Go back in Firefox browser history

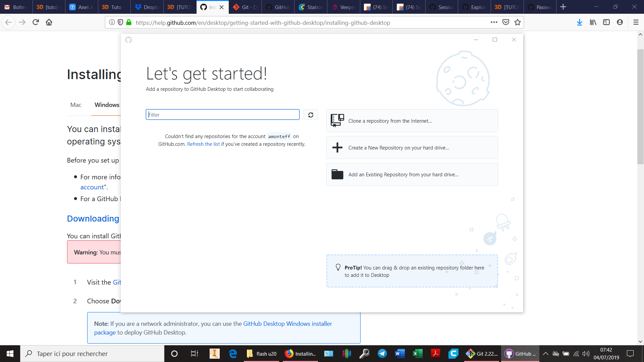pyautogui.click(x=8, y=22)
